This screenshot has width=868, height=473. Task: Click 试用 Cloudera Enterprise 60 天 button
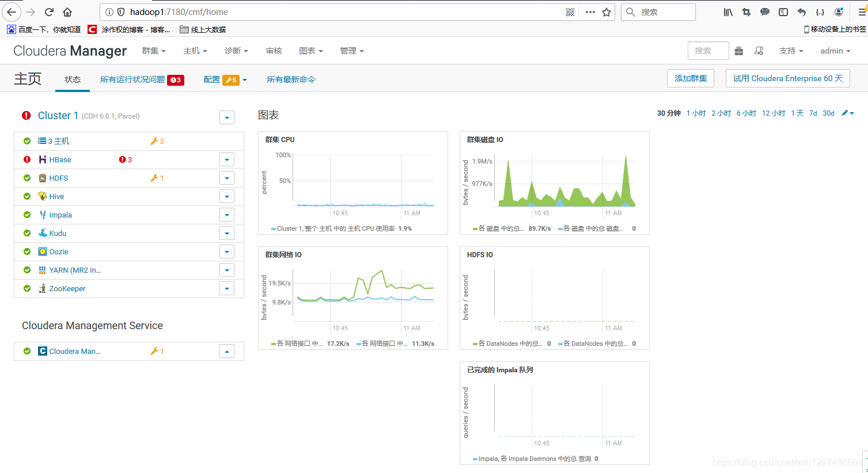[788, 78]
